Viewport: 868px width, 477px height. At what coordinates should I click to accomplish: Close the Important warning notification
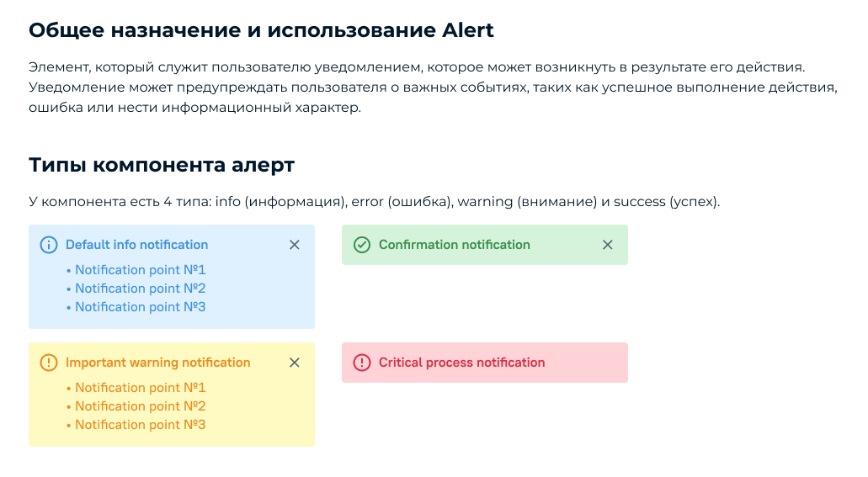point(295,363)
